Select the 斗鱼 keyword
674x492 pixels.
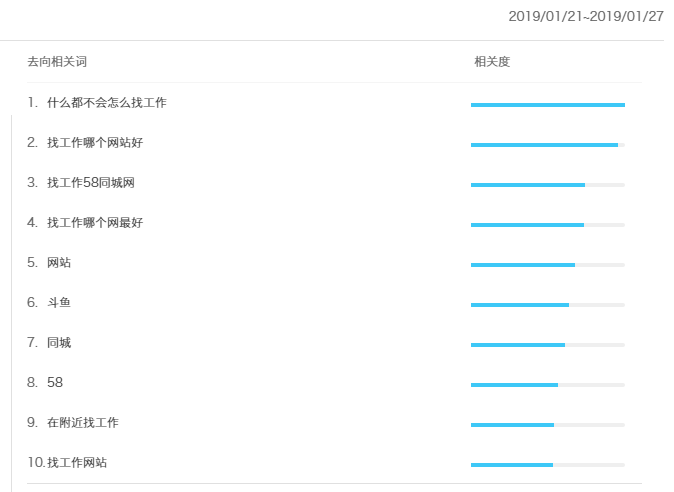59,303
